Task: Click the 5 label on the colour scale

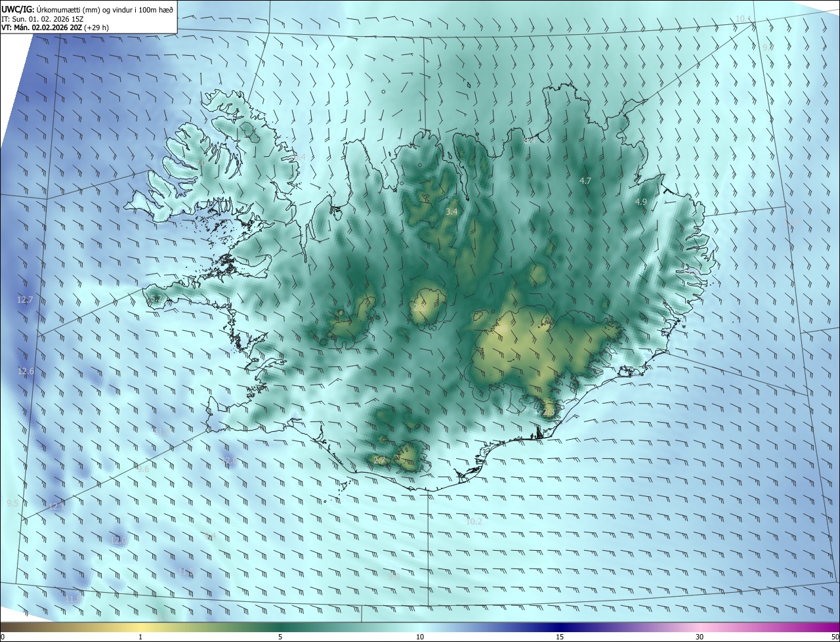Action: 280,637
